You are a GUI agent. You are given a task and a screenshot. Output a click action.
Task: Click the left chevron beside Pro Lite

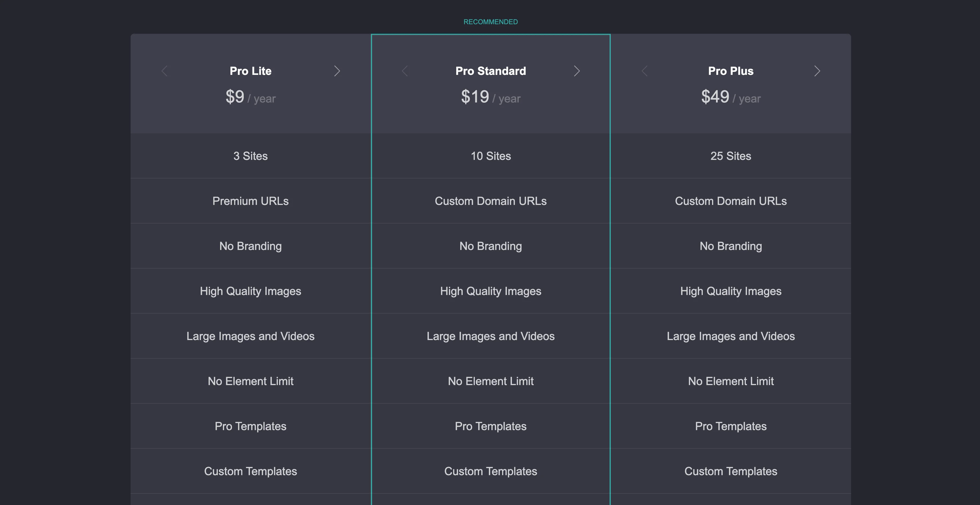pos(164,71)
